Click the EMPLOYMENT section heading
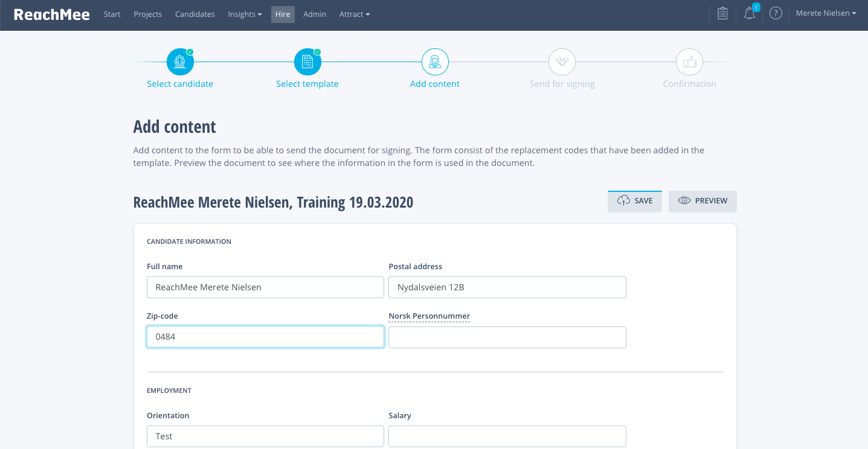Screen dimensions: 868x449 (x=169, y=390)
